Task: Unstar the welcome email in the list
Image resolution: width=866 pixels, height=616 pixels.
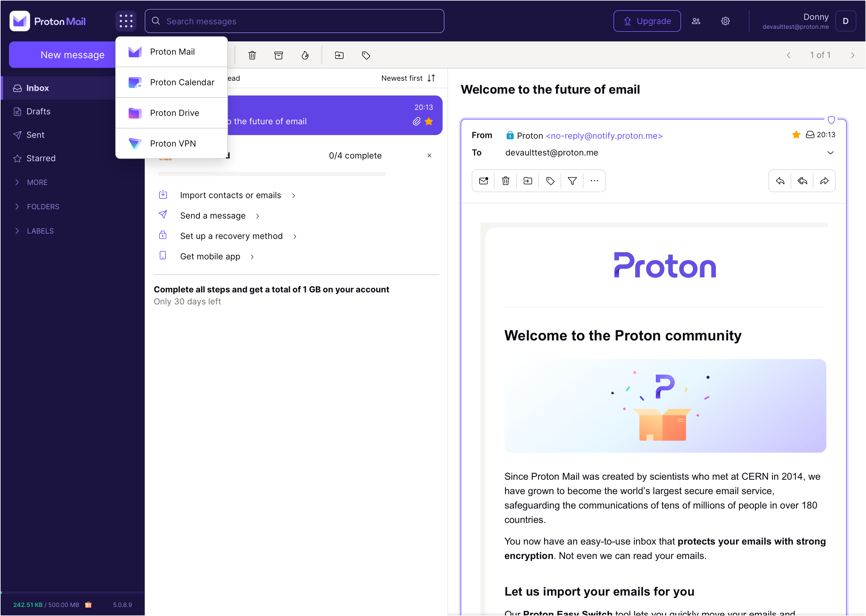Action: tap(429, 121)
